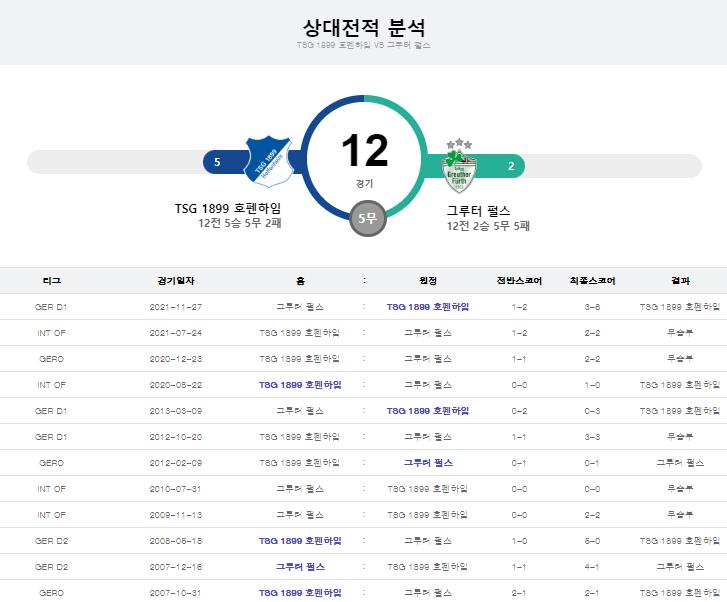This screenshot has height=602, width=727.
Task: Click the result cell in the 2010-07-31 row
Action: pyautogui.click(x=680, y=488)
